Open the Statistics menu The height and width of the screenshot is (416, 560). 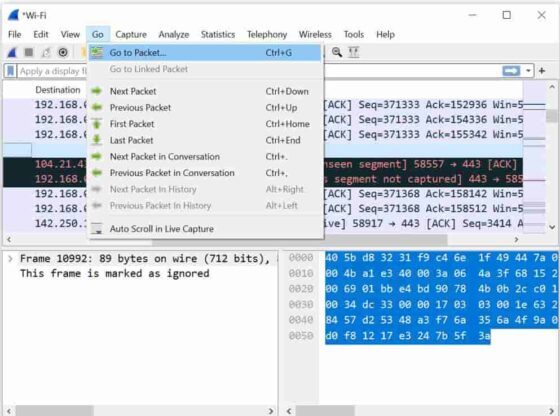(218, 34)
